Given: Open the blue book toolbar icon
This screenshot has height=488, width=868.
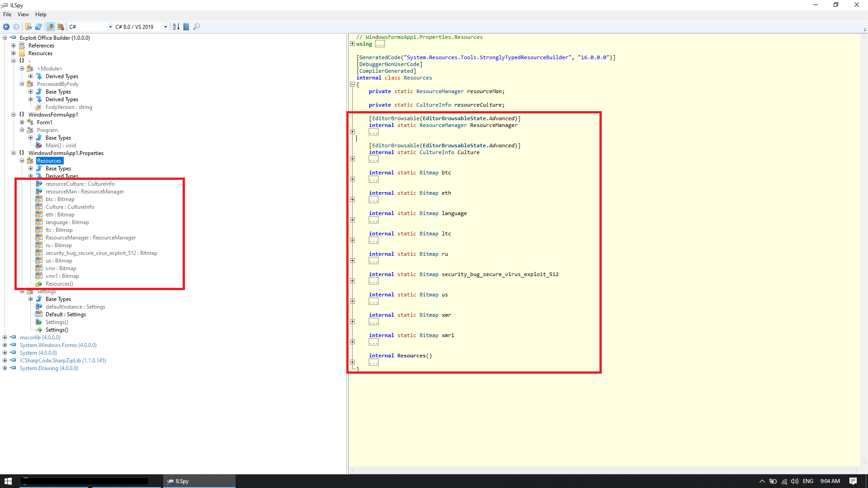Looking at the screenshot, I should pyautogui.click(x=186, y=27).
